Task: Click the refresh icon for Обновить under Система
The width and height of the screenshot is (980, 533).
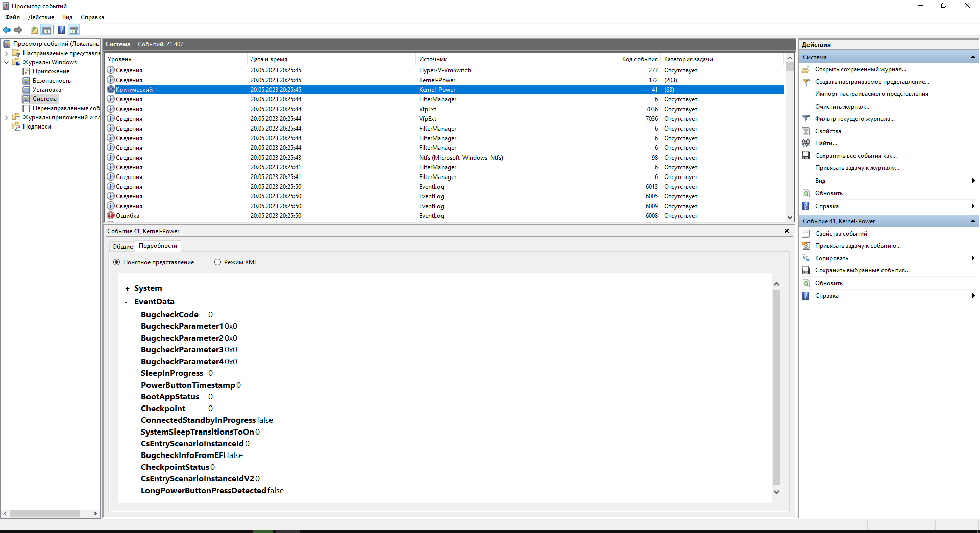Action: point(806,193)
